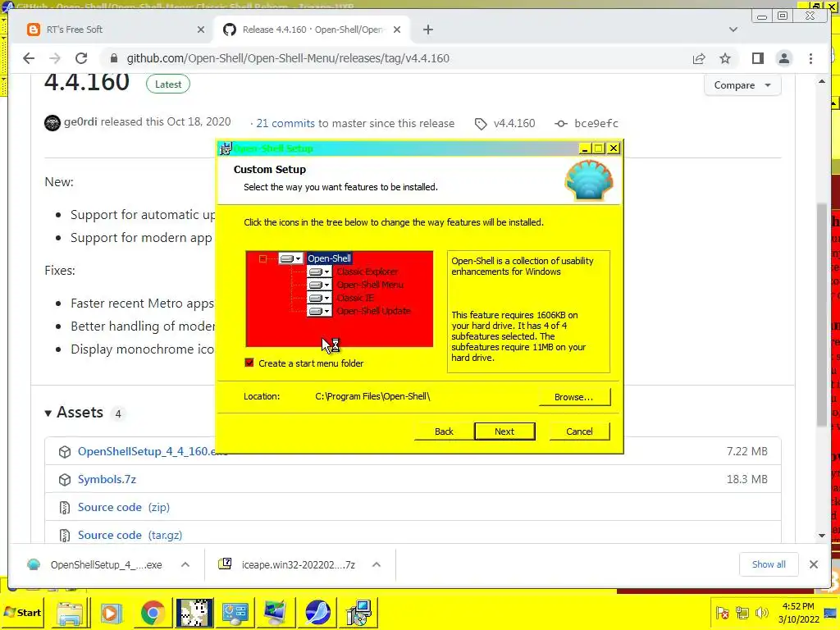
Task: Open the downloaded OpenShellSetup exe item
Action: pos(94,564)
